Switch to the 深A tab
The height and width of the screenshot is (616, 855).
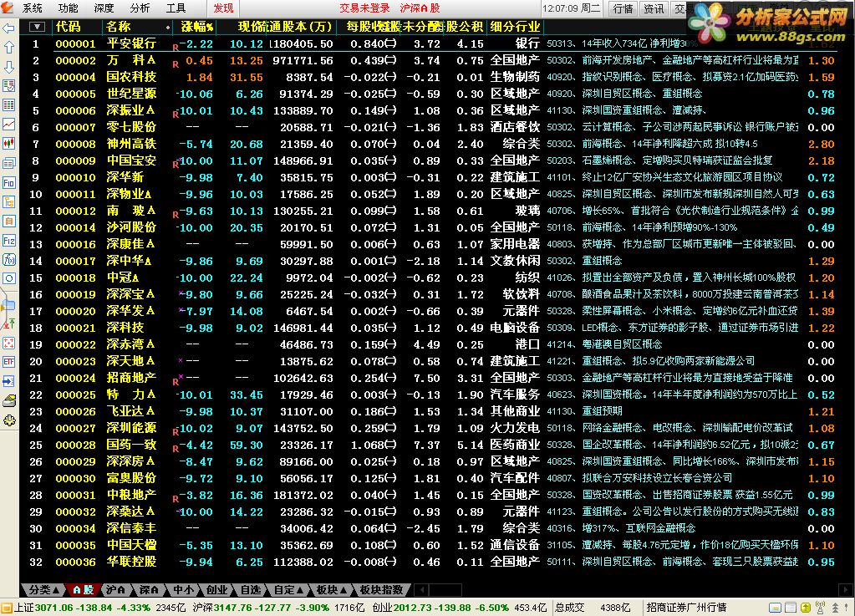point(148,590)
